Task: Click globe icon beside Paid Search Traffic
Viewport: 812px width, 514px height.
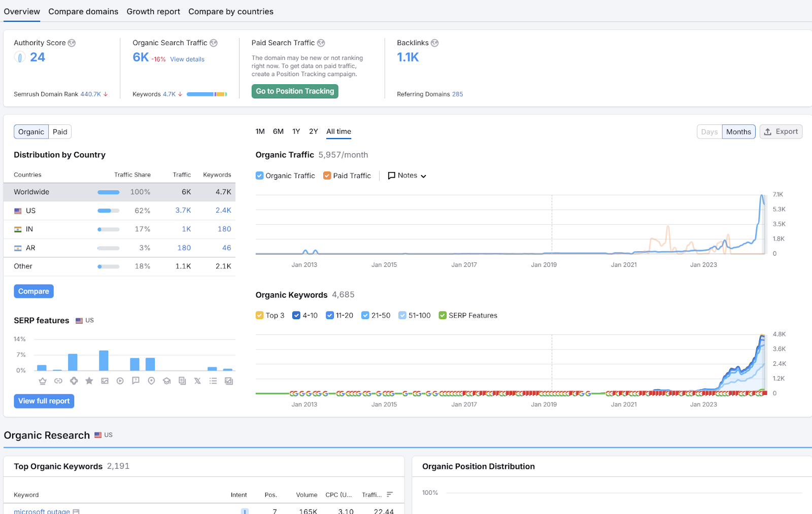Action: click(321, 43)
